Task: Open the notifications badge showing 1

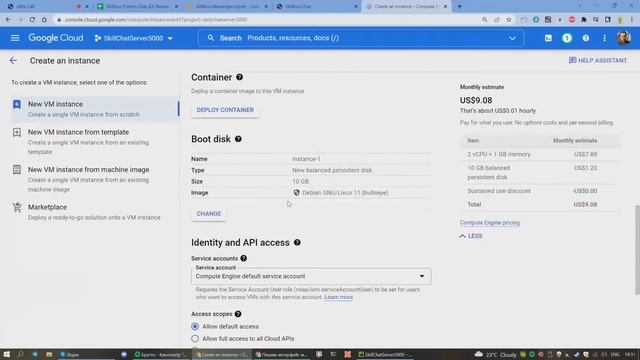Action: pos(567,38)
